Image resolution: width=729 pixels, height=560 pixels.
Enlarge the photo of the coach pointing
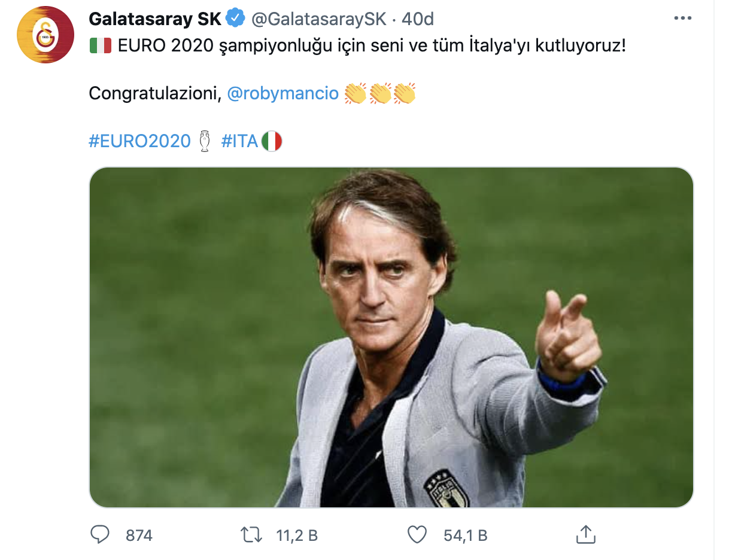click(391, 337)
